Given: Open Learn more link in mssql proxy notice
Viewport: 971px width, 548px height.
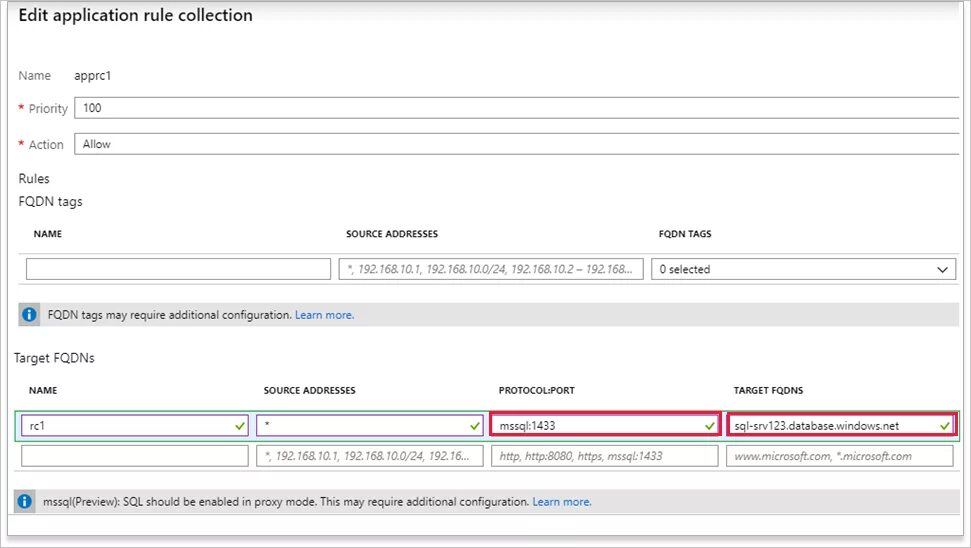Looking at the screenshot, I should tap(562, 502).
